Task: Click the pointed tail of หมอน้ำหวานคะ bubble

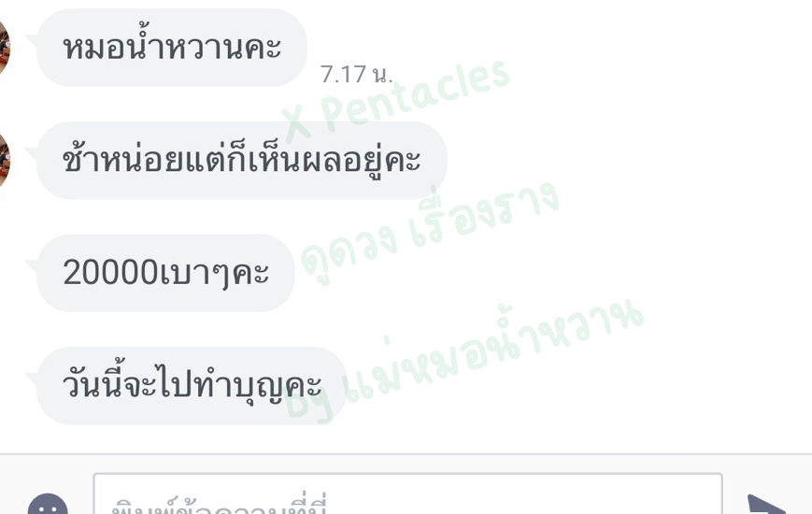Action: click(x=31, y=39)
